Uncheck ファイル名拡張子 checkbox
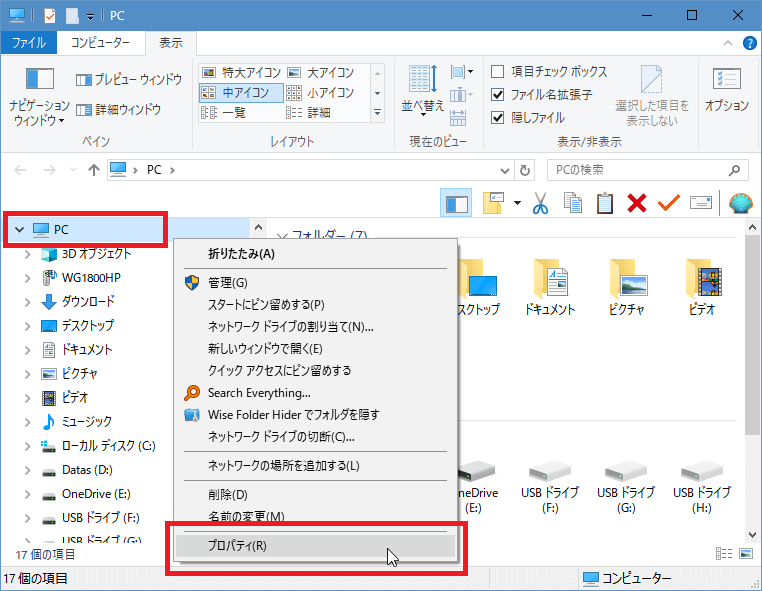Image resolution: width=762 pixels, height=591 pixels. coord(498,95)
